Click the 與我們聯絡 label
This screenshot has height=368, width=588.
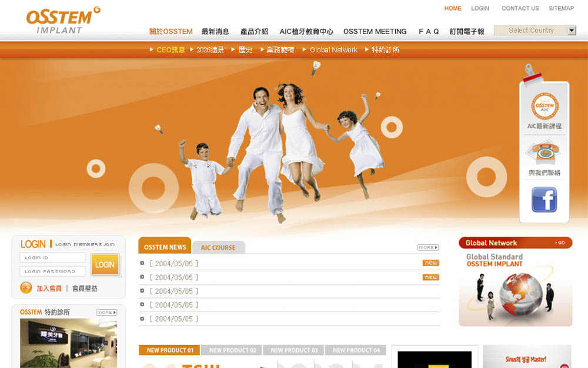tap(544, 173)
